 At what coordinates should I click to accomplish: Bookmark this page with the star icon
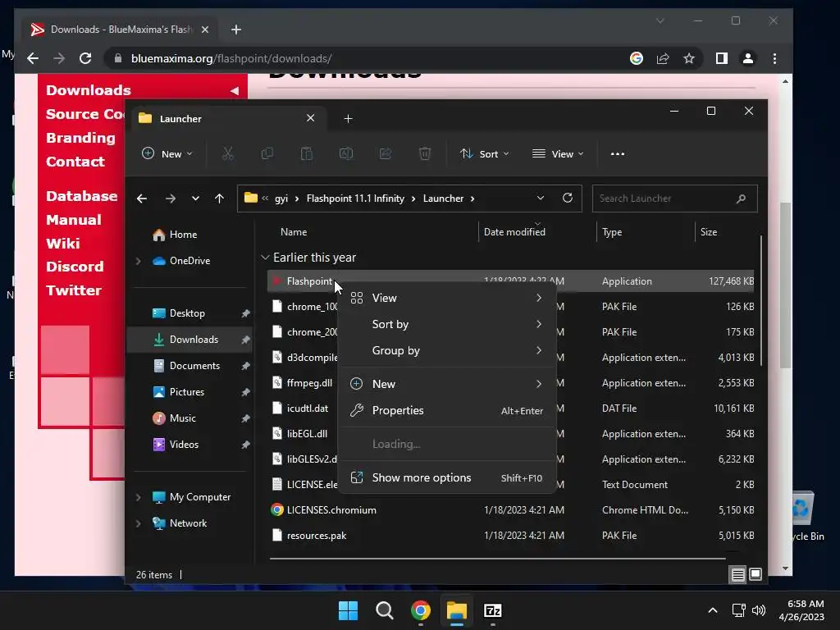click(x=689, y=58)
